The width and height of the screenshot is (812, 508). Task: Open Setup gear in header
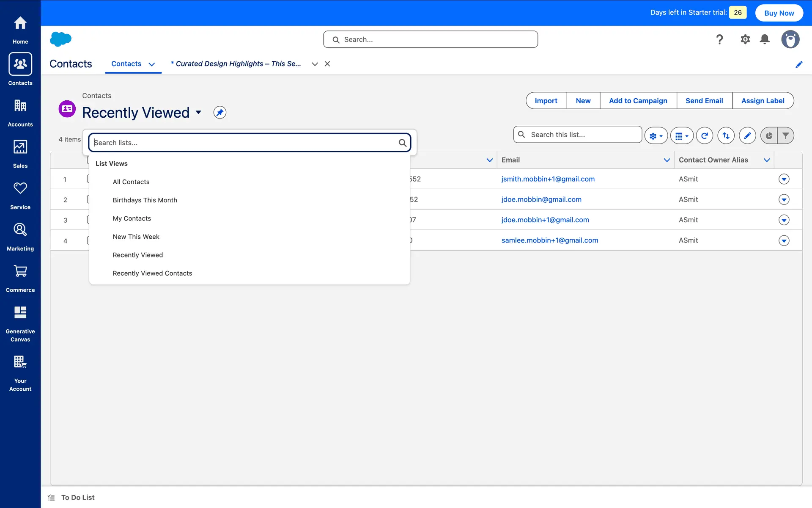click(x=745, y=39)
